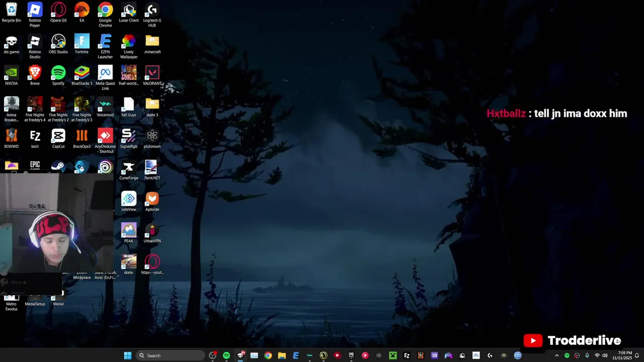Open the Ubisoft Connect swirl desktop icon
Viewport: 644px width, 362px height.
tap(105, 166)
